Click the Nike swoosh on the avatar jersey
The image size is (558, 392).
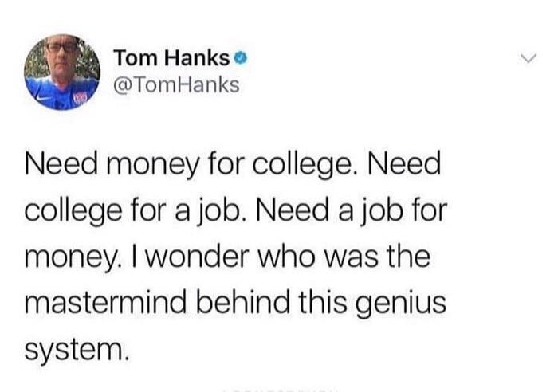click(x=43, y=96)
